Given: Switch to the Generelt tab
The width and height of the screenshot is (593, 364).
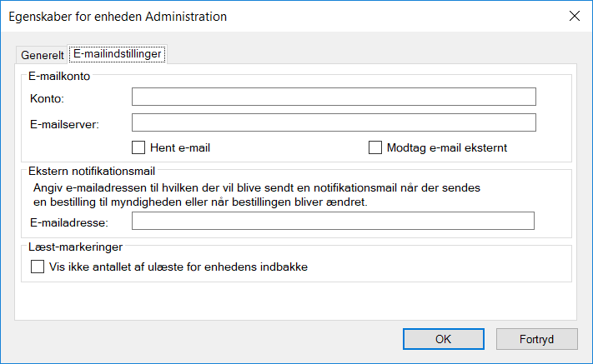Looking at the screenshot, I should pos(42,56).
